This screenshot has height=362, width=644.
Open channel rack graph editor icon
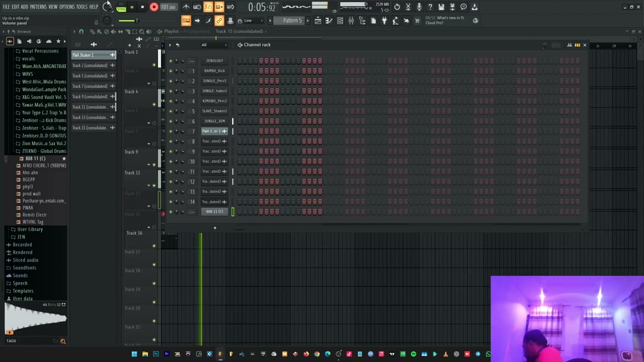570,45
